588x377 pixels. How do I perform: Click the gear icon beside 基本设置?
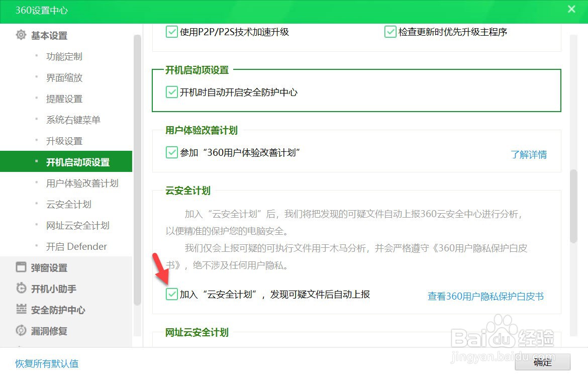21,35
